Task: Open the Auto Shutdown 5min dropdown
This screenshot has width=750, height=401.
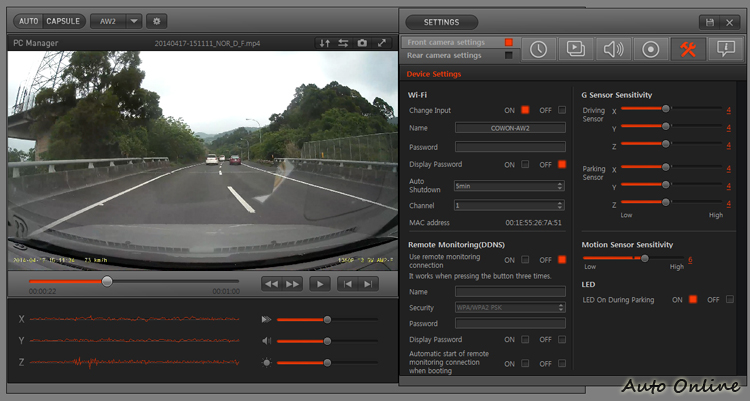Action: pos(510,186)
